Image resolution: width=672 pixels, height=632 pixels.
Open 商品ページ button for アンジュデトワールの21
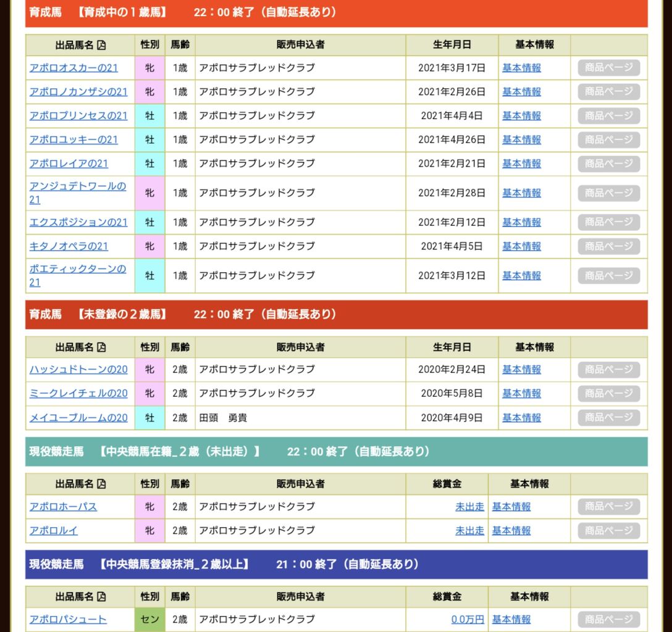point(608,193)
